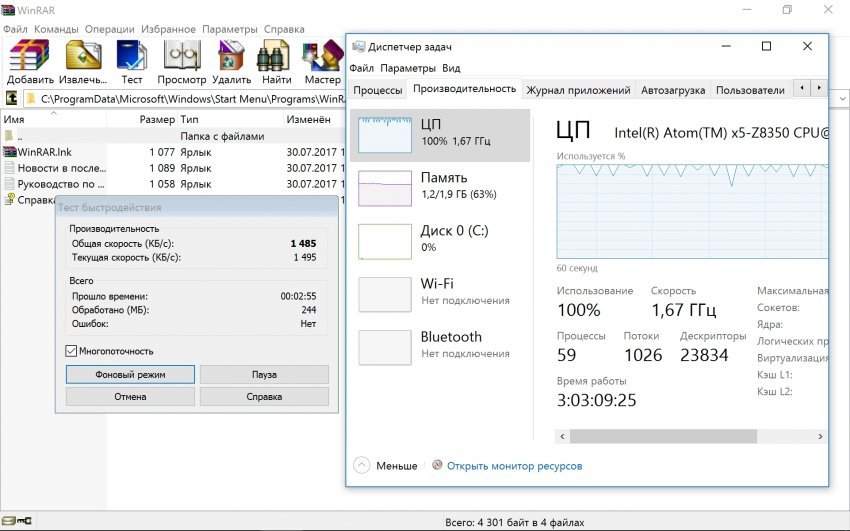Viewport: 850px width, 531px height.
Task: Click the tab strip scroll-left arrow
Action: 802,88
